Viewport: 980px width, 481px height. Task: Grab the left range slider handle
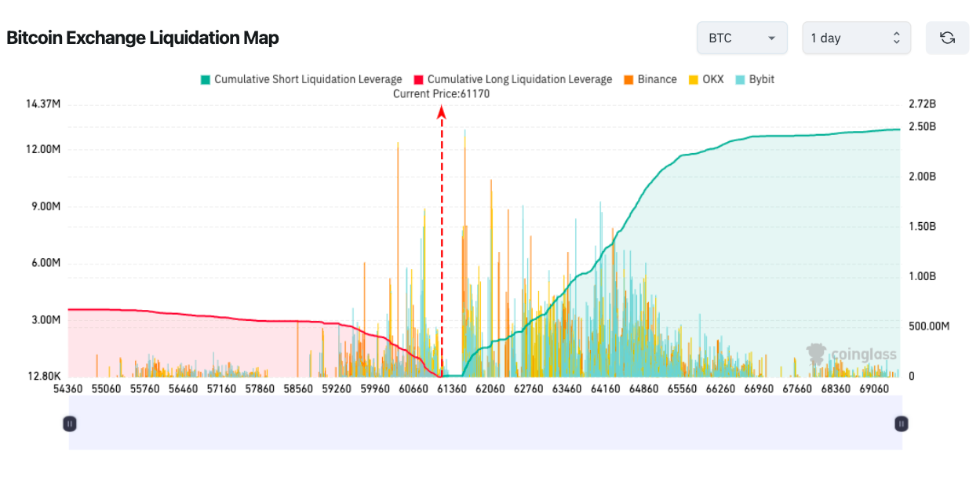pos(69,424)
